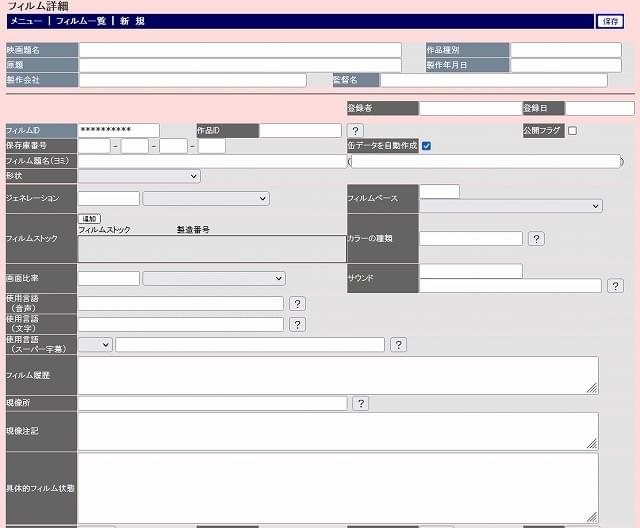Image resolution: width=640 pixels, height=528 pixels.
Task: Open help for カラーの種類 field
Action: (x=536, y=238)
